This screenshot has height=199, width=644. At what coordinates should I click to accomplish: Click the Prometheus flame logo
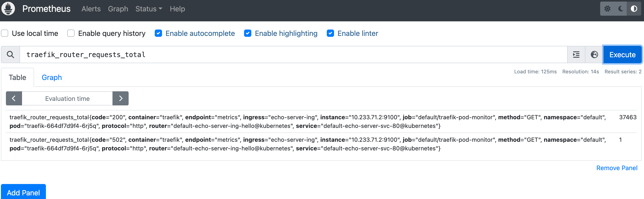[x=8, y=9]
